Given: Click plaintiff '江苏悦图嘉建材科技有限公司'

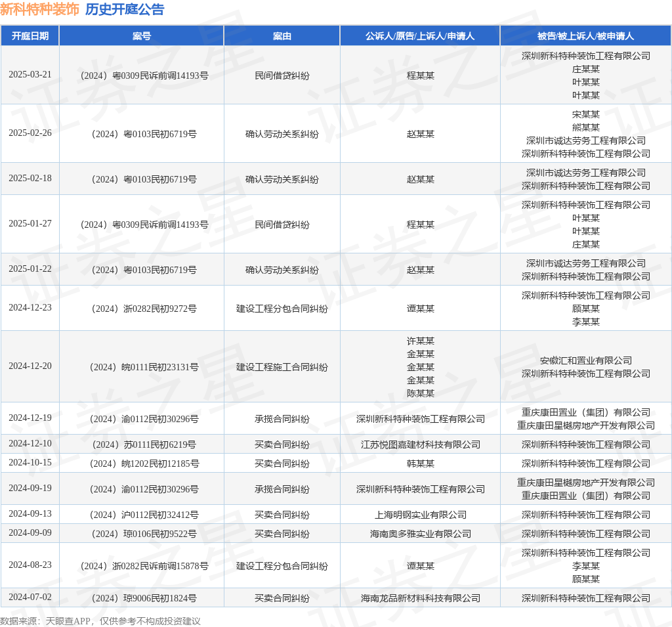Looking at the screenshot, I should tap(421, 444).
